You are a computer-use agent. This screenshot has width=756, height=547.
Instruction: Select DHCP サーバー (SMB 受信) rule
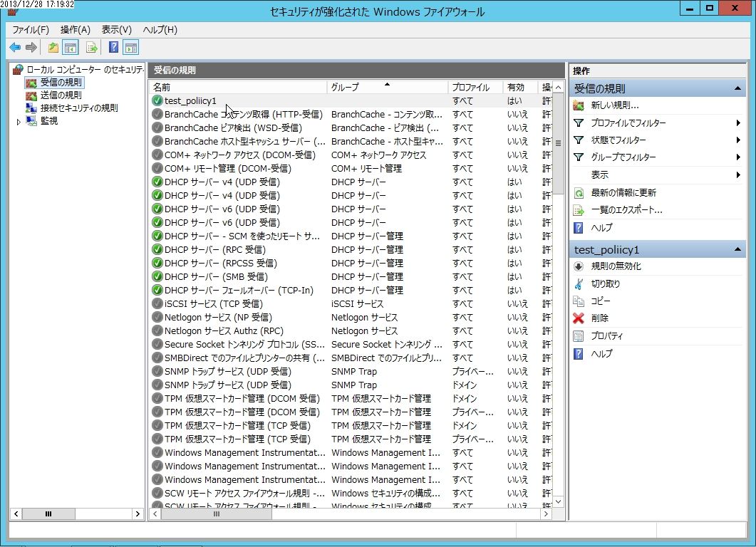tap(351, 276)
